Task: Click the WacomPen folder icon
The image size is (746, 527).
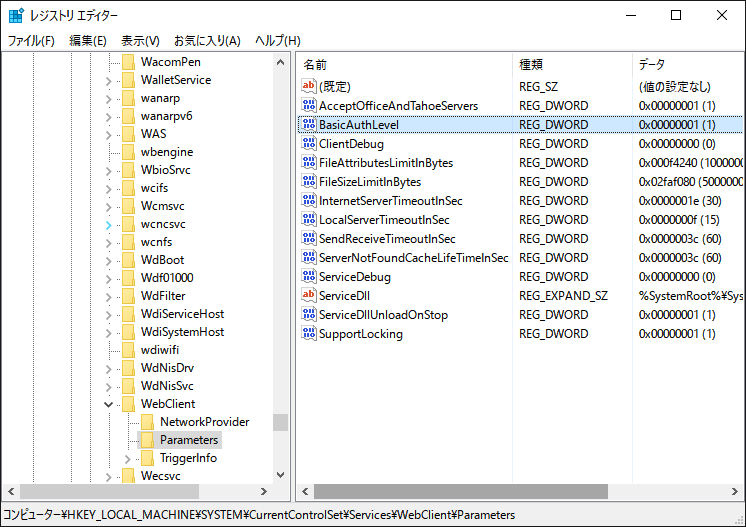Action: 128,62
